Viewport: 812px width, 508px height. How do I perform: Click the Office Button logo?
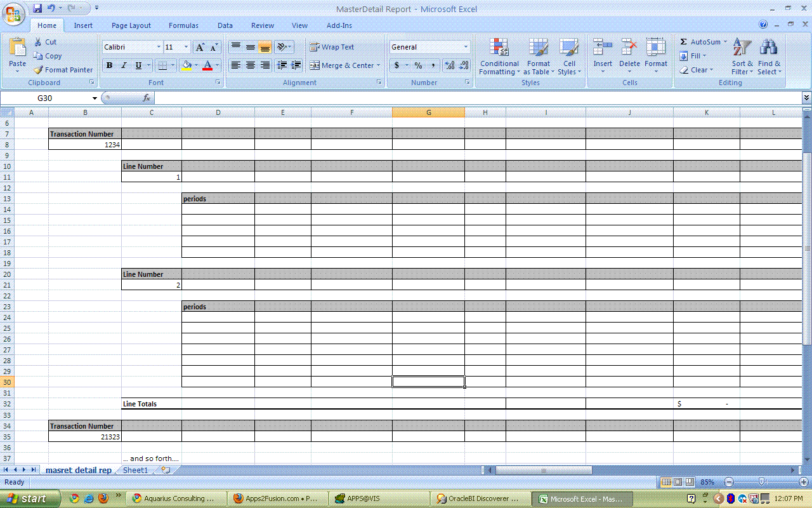click(x=15, y=15)
